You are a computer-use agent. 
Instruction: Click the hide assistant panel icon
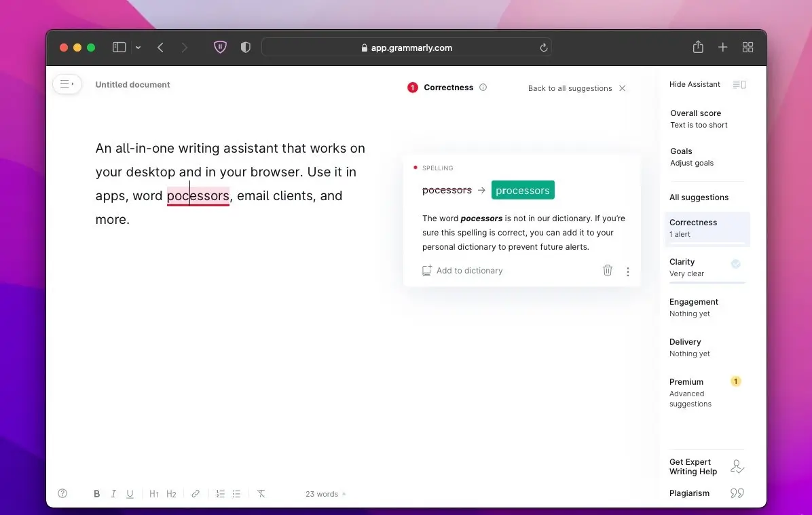pos(739,84)
